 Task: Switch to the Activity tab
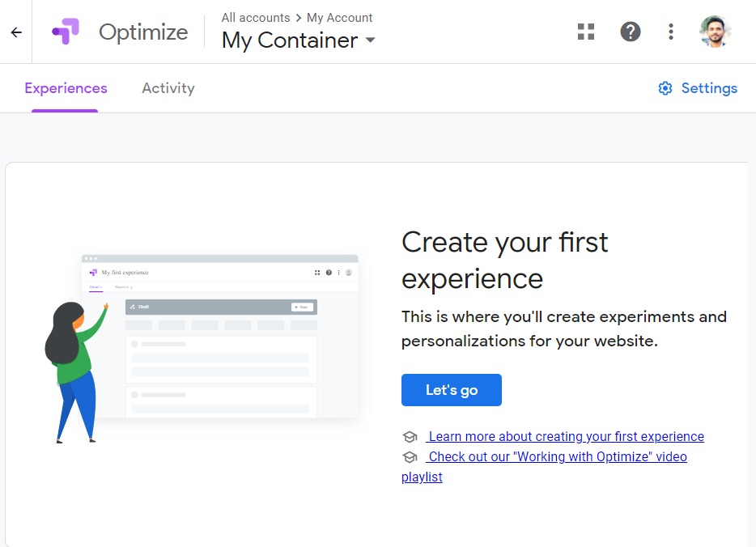click(168, 88)
